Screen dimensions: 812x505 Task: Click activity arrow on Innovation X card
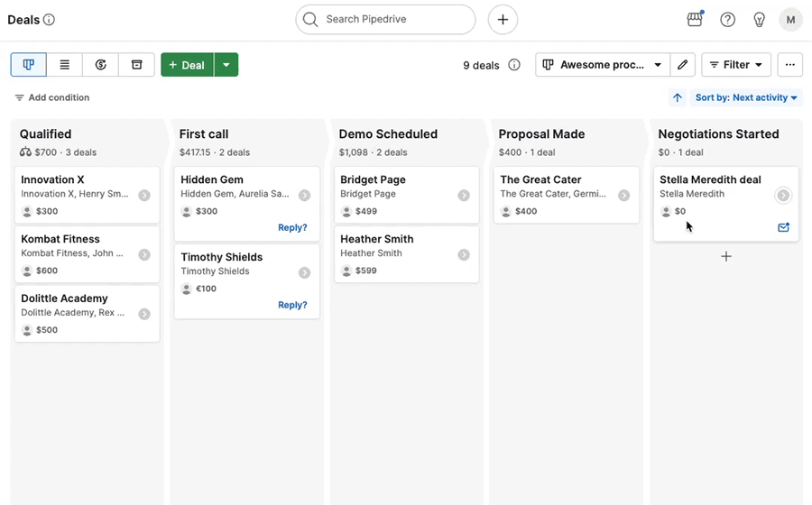click(144, 195)
